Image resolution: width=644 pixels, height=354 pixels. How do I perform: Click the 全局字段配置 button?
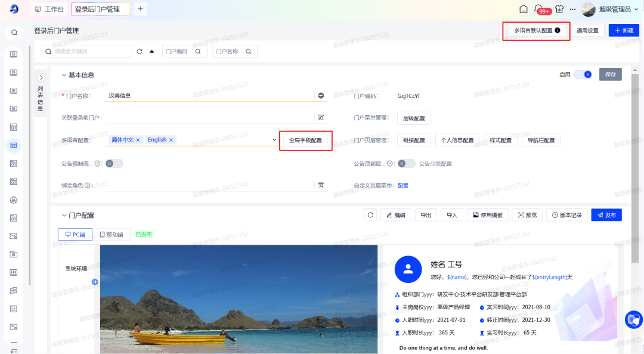pos(305,140)
